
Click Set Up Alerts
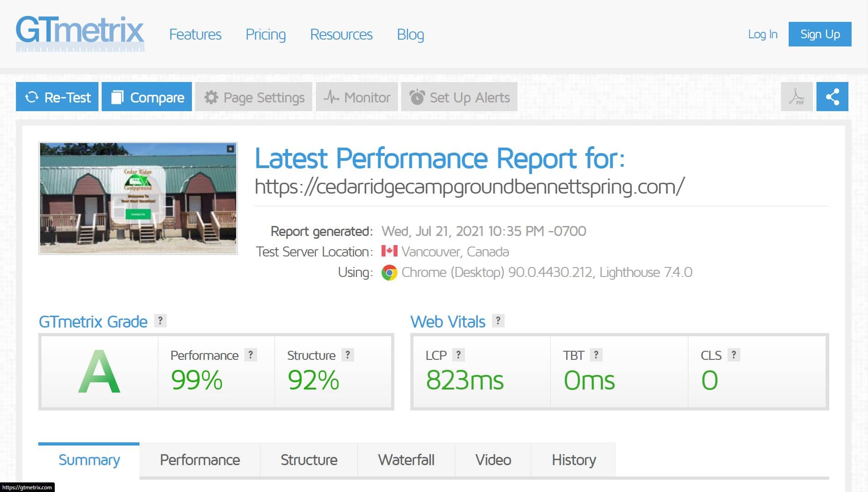tap(459, 97)
